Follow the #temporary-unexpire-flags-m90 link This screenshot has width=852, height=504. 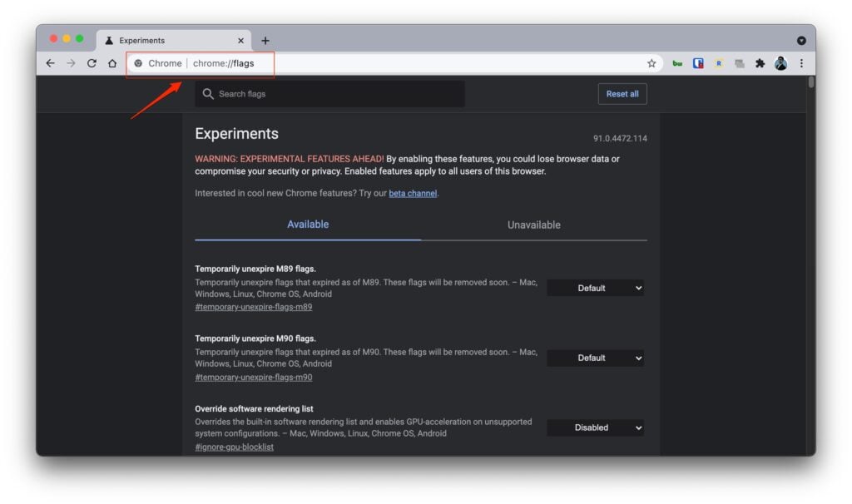click(x=253, y=377)
